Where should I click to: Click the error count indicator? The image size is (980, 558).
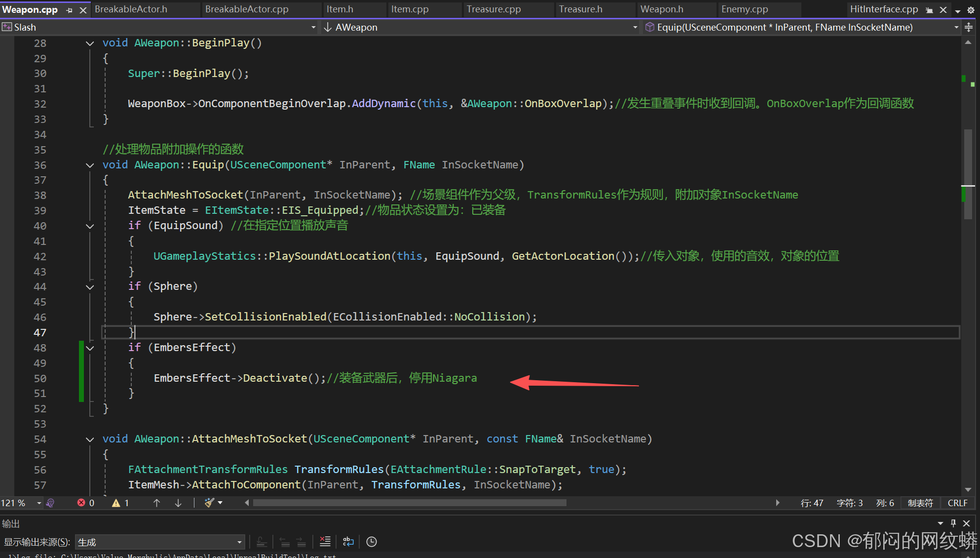86,503
